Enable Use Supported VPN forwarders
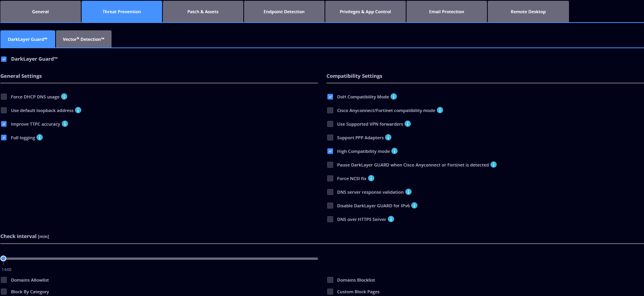The image size is (644, 296). point(330,124)
